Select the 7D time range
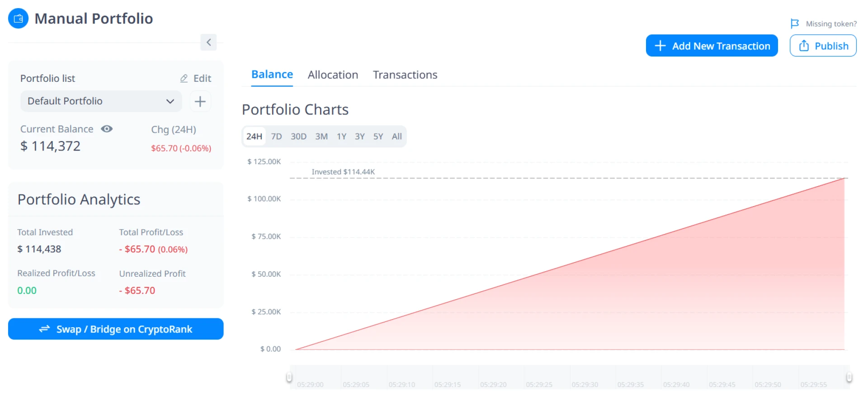The height and width of the screenshot is (401, 868). tap(276, 136)
